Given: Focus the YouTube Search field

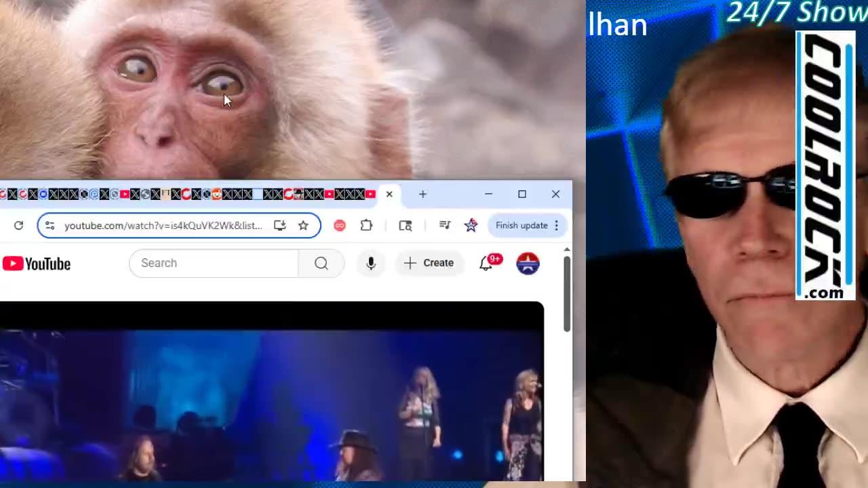Looking at the screenshot, I should (x=214, y=263).
